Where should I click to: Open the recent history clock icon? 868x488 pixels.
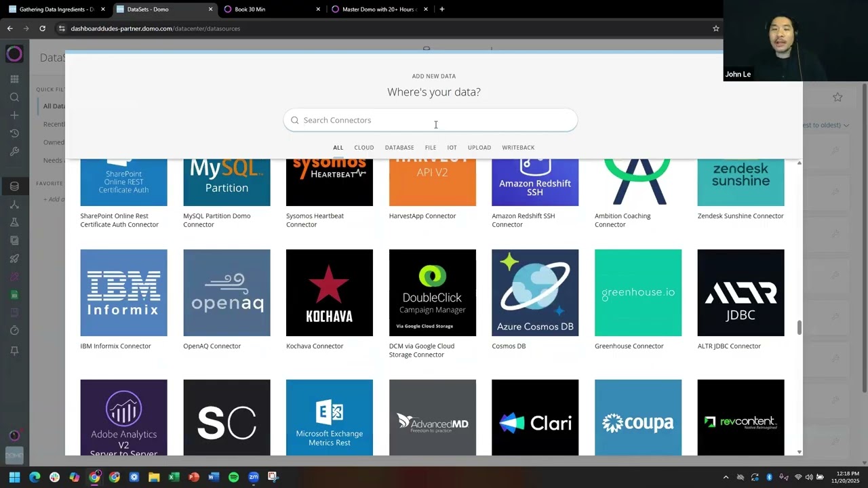(14, 134)
